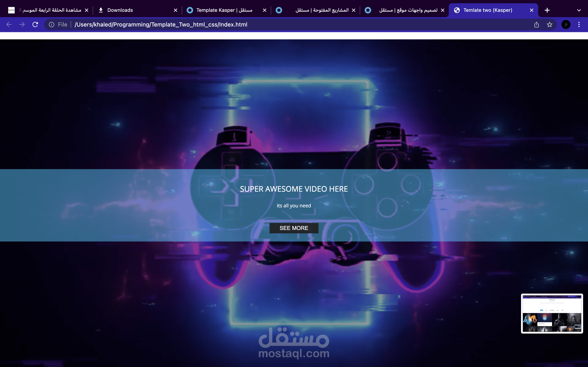
Task: Switch to the تصميم واجهات موقع tab
Action: (408, 10)
